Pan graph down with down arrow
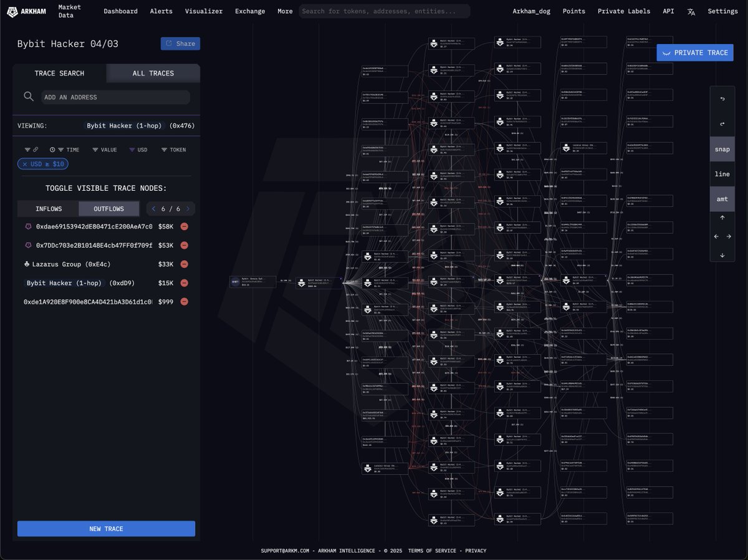The height and width of the screenshot is (560, 748). (722, 255)
